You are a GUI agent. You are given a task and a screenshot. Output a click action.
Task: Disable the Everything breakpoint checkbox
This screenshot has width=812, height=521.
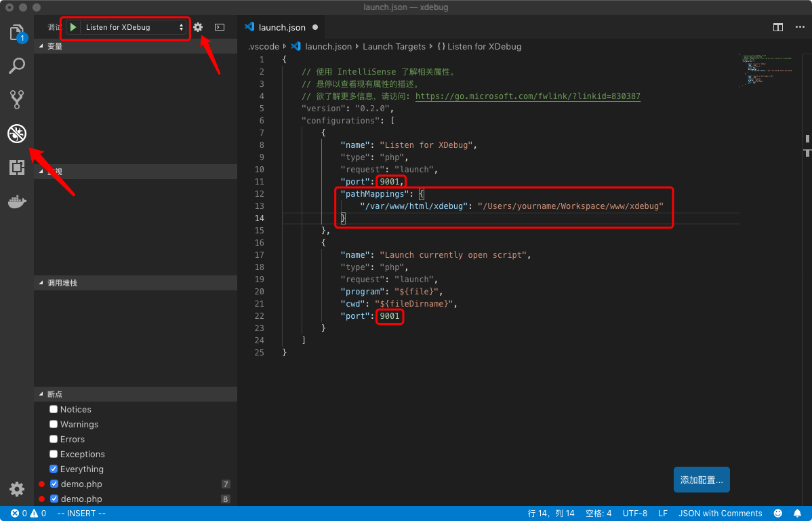point(53,469)
